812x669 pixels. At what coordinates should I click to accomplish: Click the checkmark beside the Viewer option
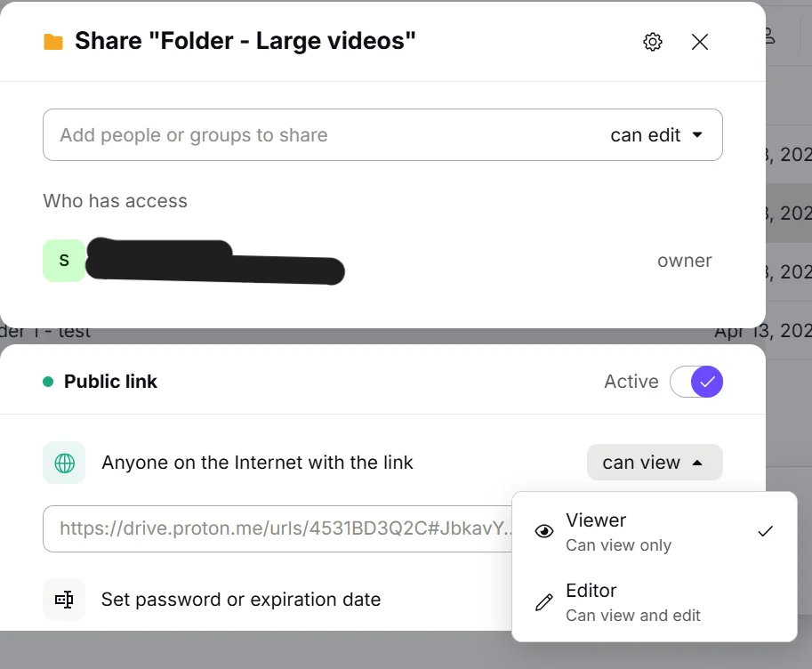pos(765,530)
